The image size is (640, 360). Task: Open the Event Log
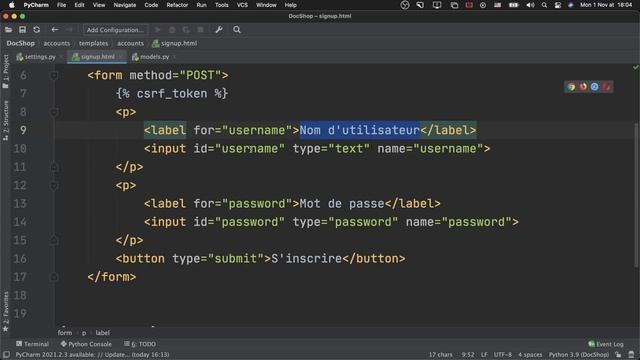(x=606, y=344)
